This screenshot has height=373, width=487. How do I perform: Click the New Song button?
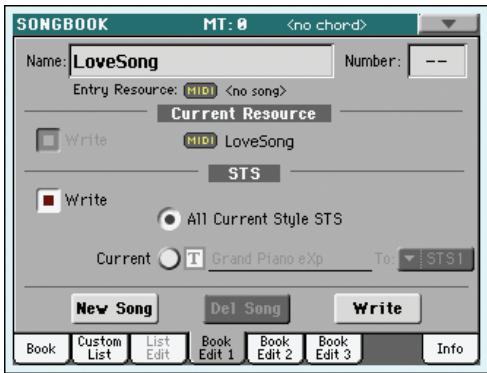(x=114, y=308)
